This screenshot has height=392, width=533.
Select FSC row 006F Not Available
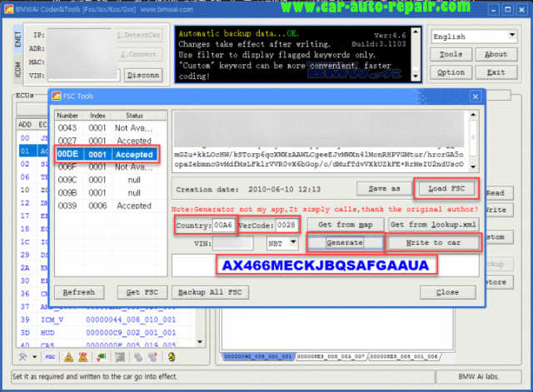[x=111, y=167]
